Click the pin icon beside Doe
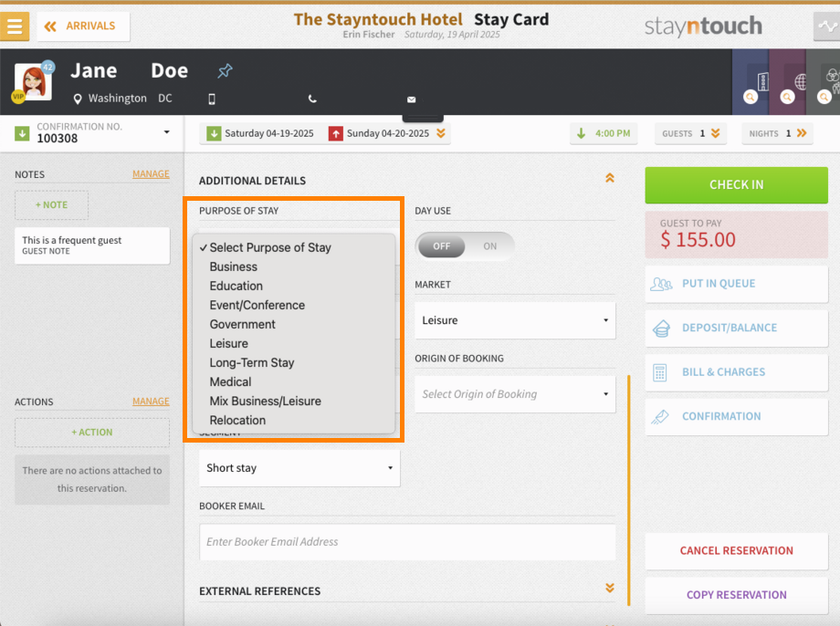Screen dimensions: 840x626 coord(225,70)
